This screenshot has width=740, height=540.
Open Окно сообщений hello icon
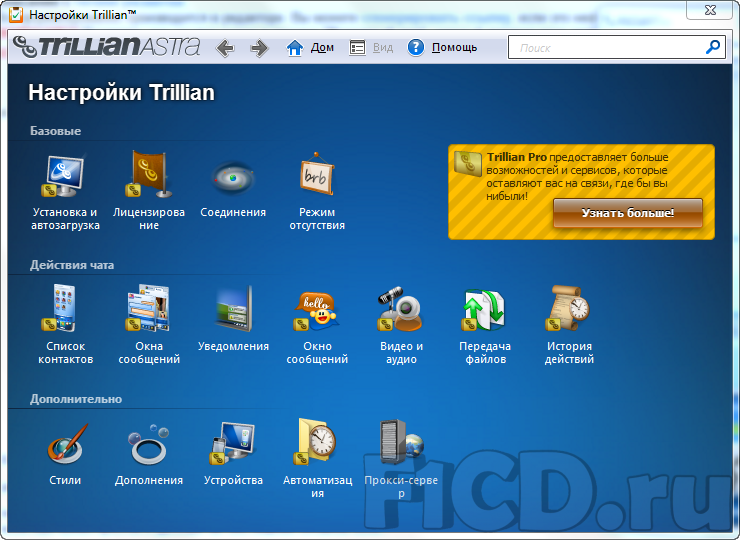[x=317, y=310]
